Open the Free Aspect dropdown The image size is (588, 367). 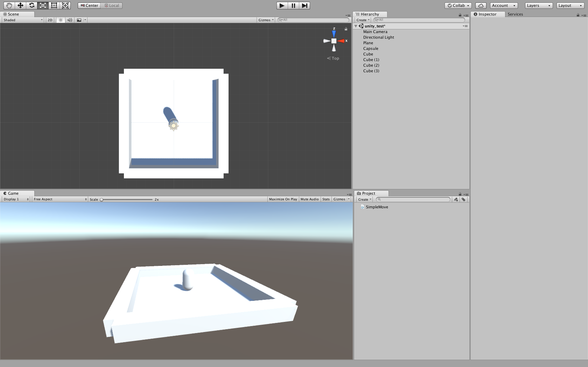(x=60, y=199)
